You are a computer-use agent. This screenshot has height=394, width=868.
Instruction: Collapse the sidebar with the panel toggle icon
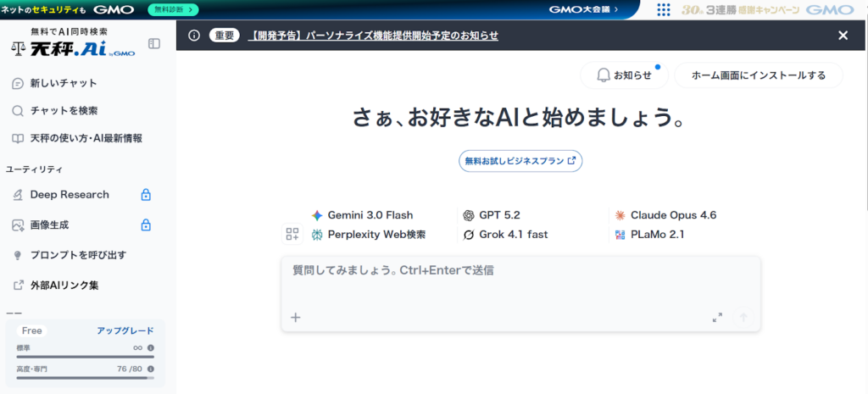click(x=154, y=43)
